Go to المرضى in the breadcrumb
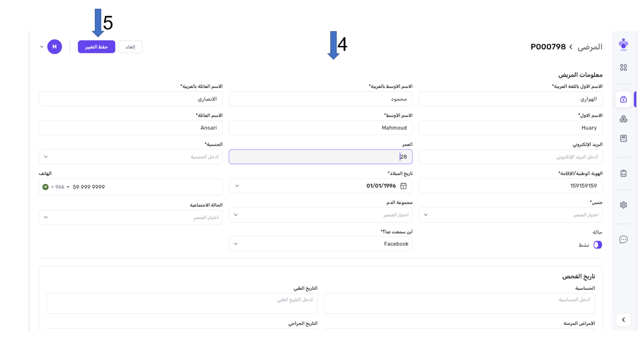The width and height of the screenshot is (644, 354). click(x=590, y=47)
